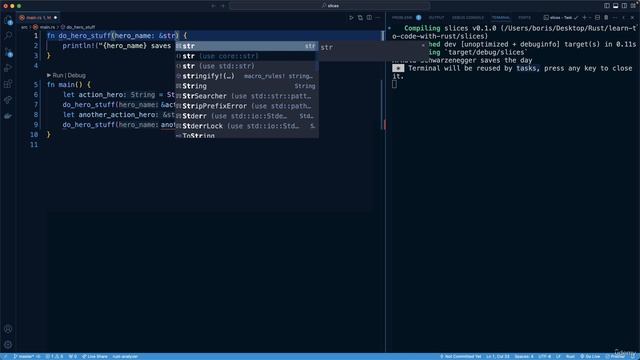Image resolution: width=640 pixels, height=360 pixels.
Task: Close the bottom panel
Action: pyautogui.click(x=633, y=18)
